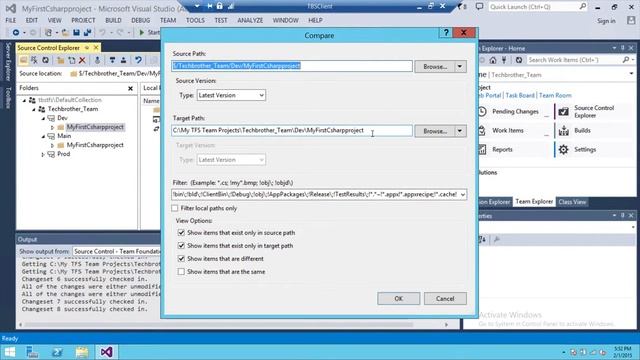The height and width of the screenshot is (360, 640).
Task: Uncheck Show items that exist only in target path
Action: point(181,246)
